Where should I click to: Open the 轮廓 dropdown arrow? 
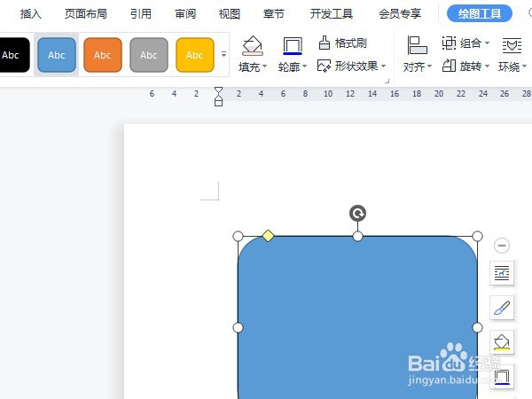(305, 66)
